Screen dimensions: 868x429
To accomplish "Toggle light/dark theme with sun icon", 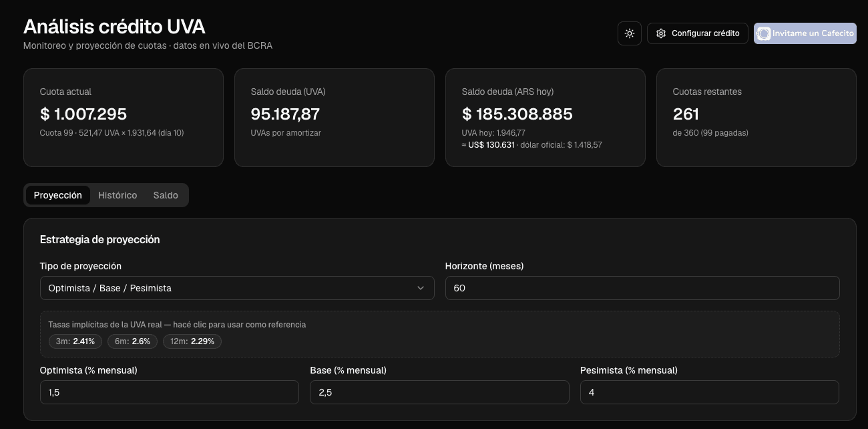I will coord(630,33).
